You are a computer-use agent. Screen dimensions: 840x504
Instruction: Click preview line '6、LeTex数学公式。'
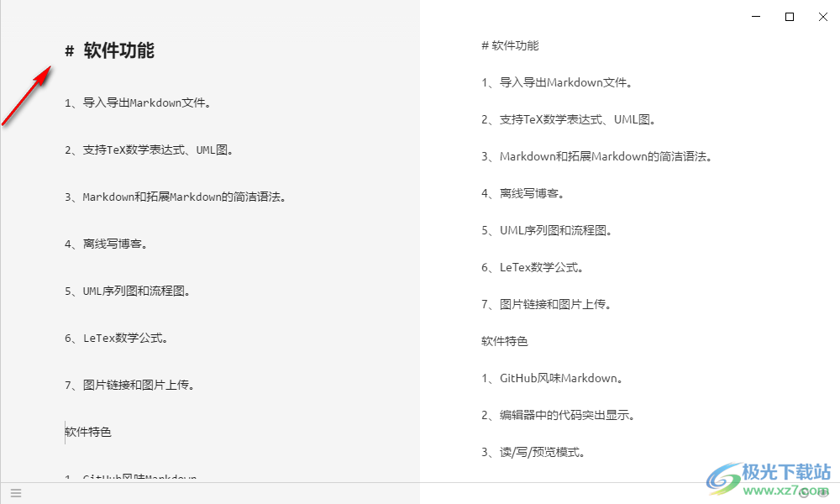(533, 267)
